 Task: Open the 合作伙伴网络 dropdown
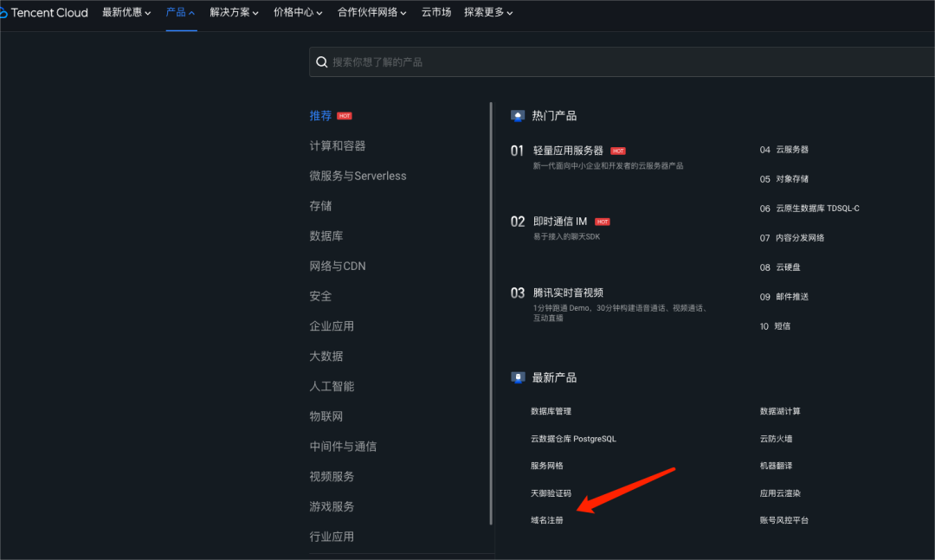coord(372,12)
